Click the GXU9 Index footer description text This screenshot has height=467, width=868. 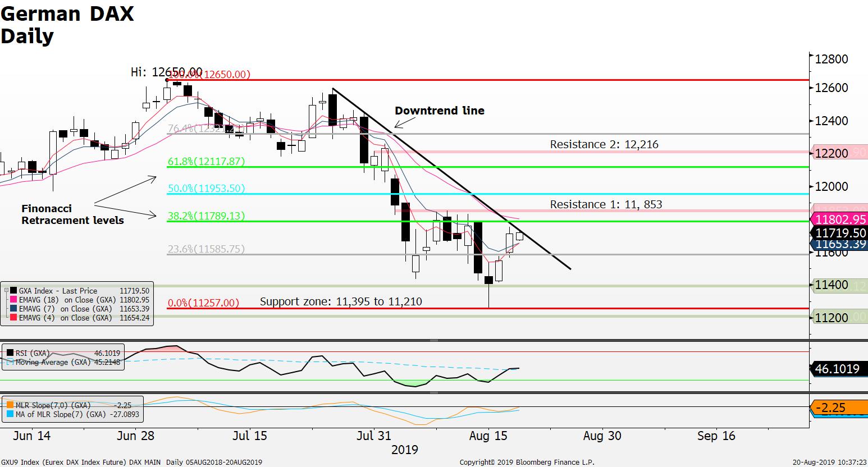pyautogui.click(x=131, y=463)
